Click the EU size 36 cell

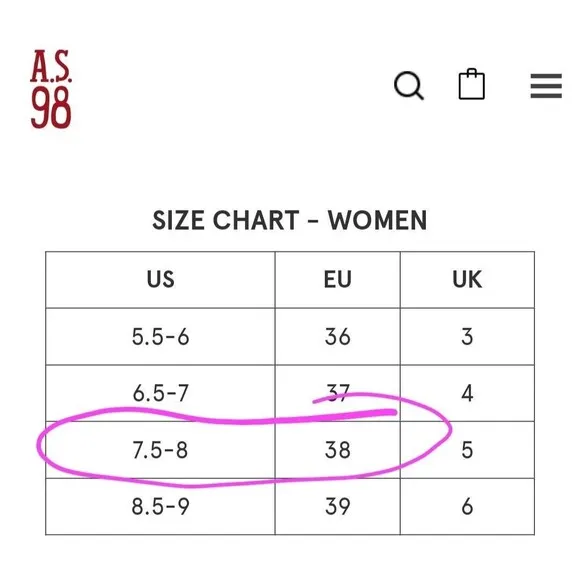pyautogui.click(x=337, y=337)
